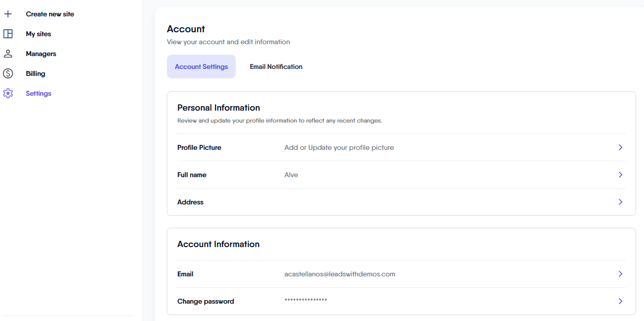Click the Managers person icon
Screen dimensions: 644x321
tap(8, 54)
